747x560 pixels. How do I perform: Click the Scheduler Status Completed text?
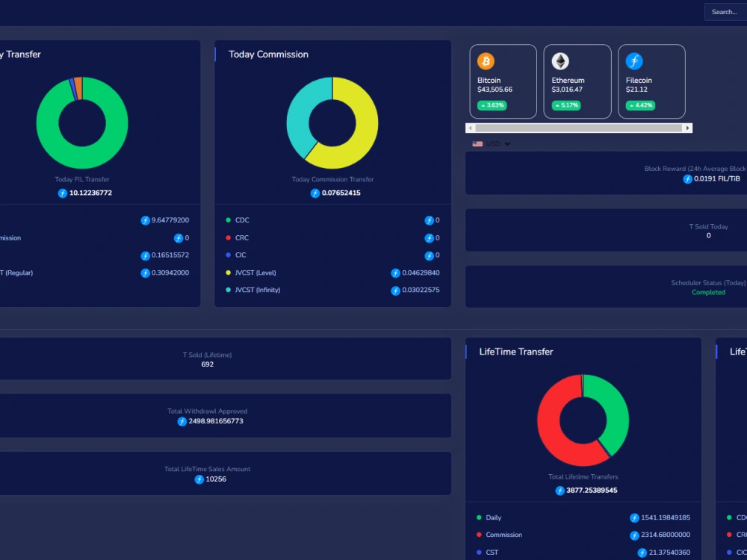708,293
